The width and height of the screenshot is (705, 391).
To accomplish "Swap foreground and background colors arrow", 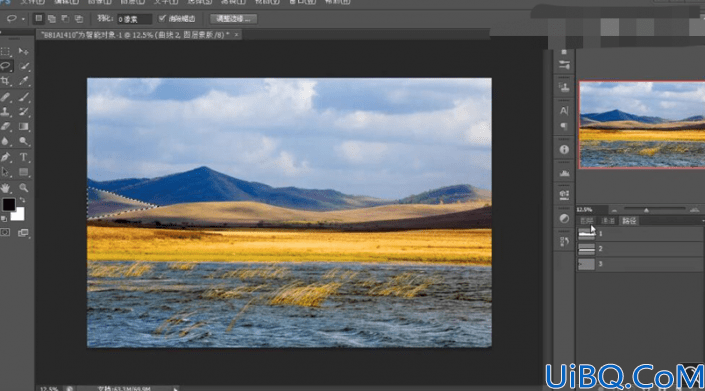I will (22, 200).
